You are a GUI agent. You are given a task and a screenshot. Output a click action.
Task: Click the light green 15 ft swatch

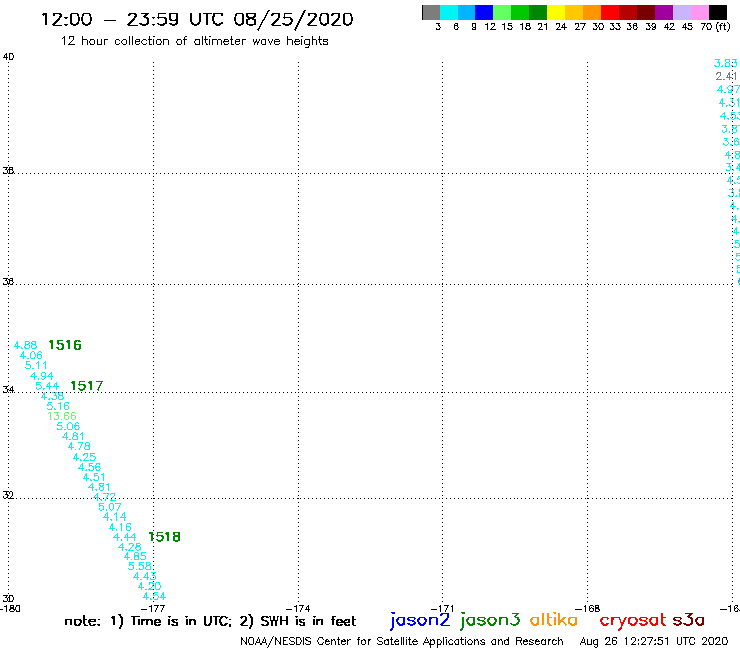[502, 12]
